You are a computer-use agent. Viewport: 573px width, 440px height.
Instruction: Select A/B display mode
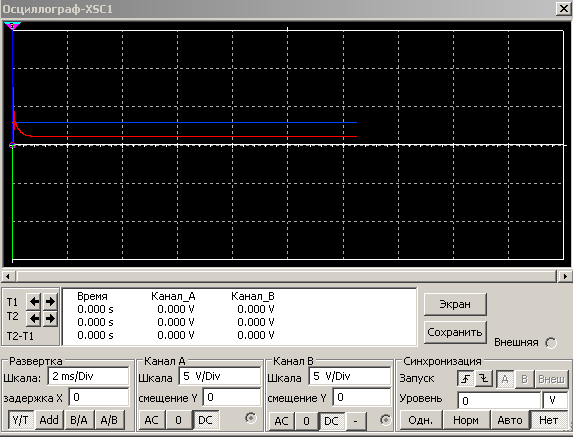click(109, 420)
